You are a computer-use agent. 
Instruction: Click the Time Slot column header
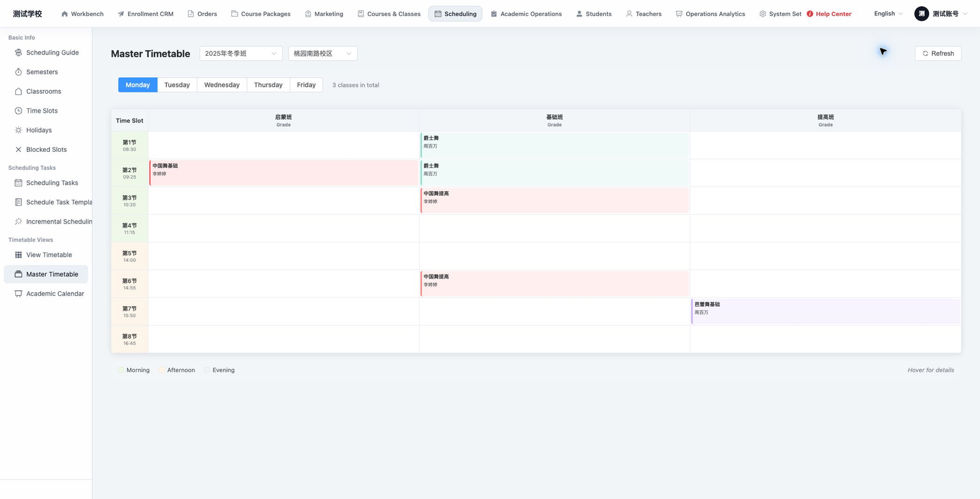[x=129, y=121]
